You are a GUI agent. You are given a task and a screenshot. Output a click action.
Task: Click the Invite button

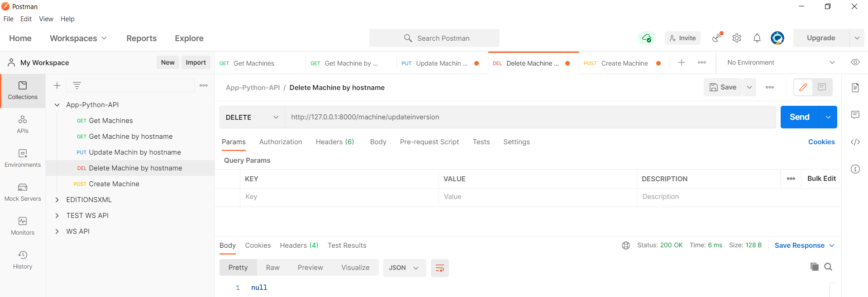coord(682,38)
